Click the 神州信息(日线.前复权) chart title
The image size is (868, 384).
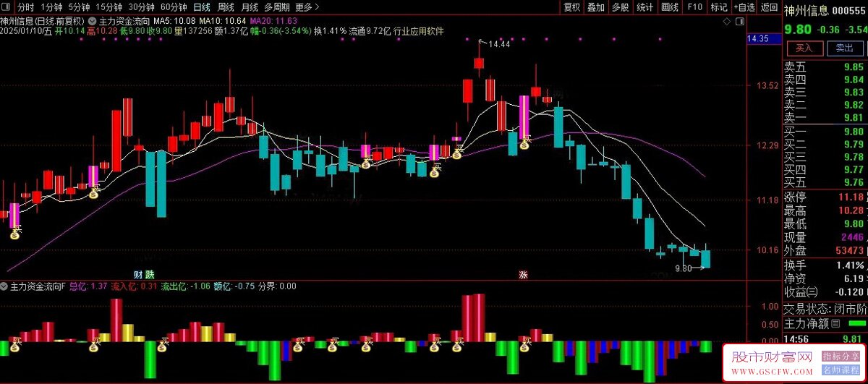43,21
